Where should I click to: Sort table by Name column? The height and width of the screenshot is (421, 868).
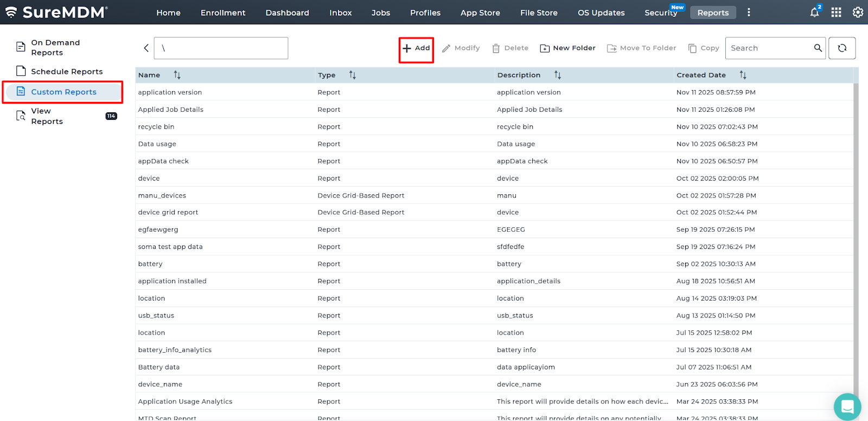(x=177, y=75)
